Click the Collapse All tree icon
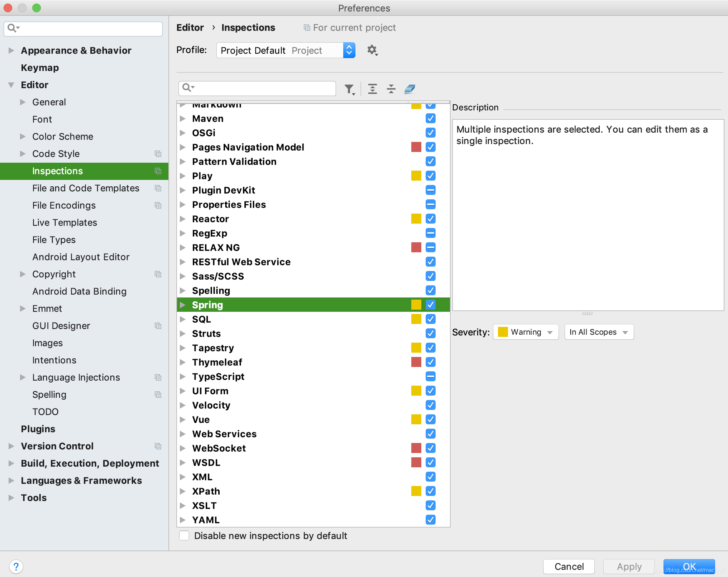This screenshot has height=577, width=728. 391,89
